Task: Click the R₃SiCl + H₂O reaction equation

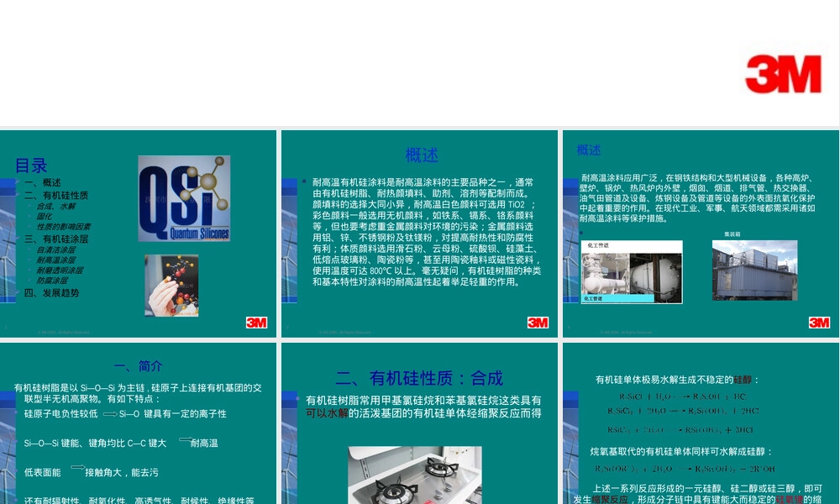Action: tap(682, 396)
